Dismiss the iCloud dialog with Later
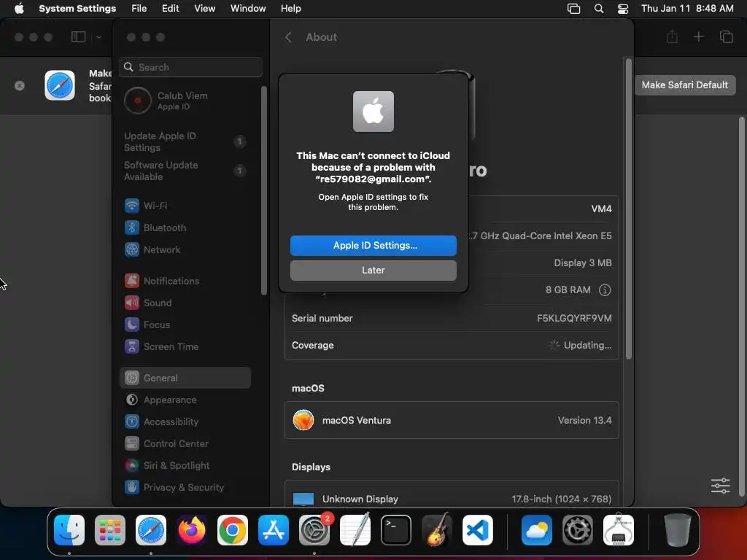This screenshot has height=560, width=747. pos(373,270)
